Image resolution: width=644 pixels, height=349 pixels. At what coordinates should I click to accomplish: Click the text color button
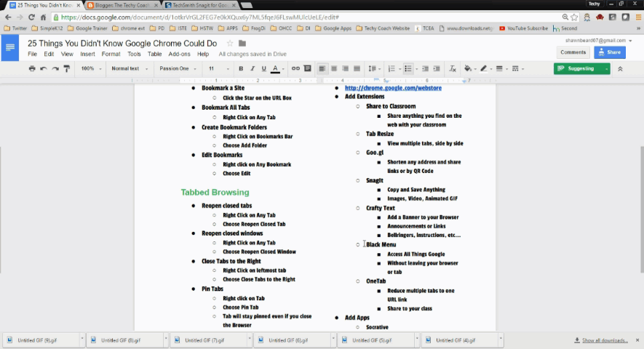[275, 68]
